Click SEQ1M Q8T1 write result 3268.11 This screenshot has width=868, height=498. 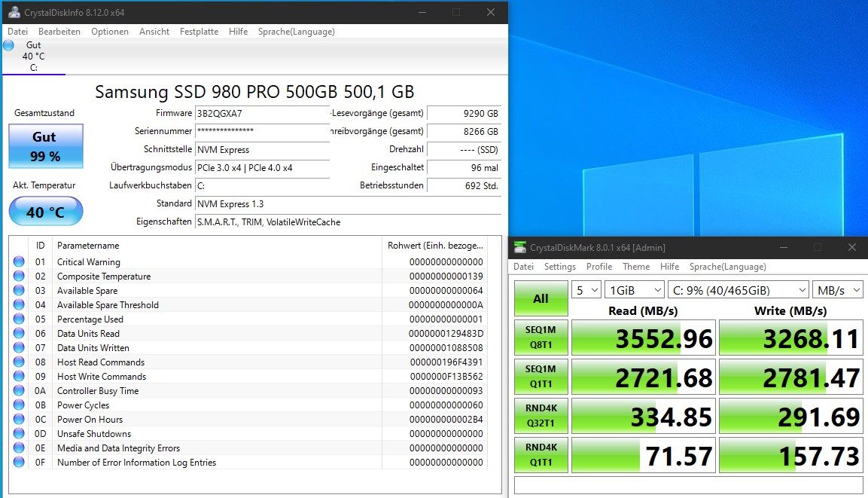click(790, 338)
